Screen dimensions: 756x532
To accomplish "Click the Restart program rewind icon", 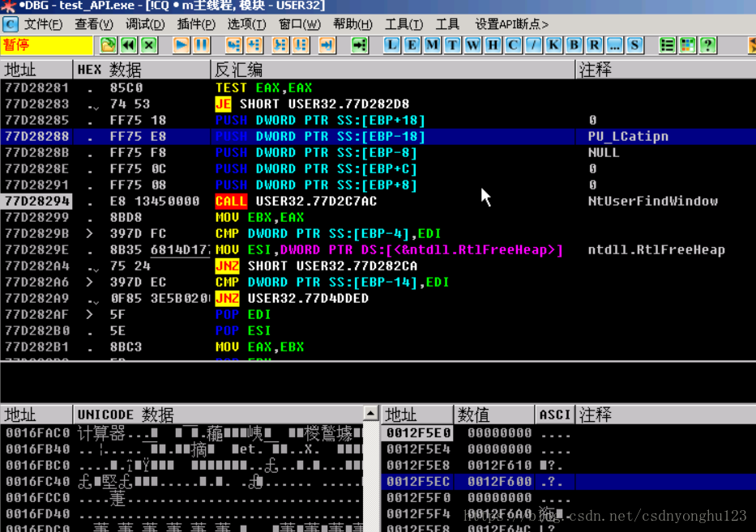I will pos(129,45).
